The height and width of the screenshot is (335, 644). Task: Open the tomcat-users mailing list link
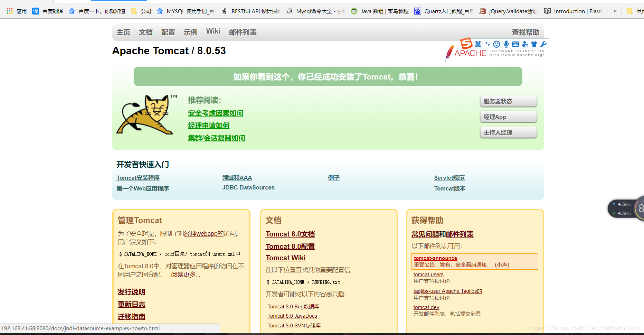[x=428, y=274]
